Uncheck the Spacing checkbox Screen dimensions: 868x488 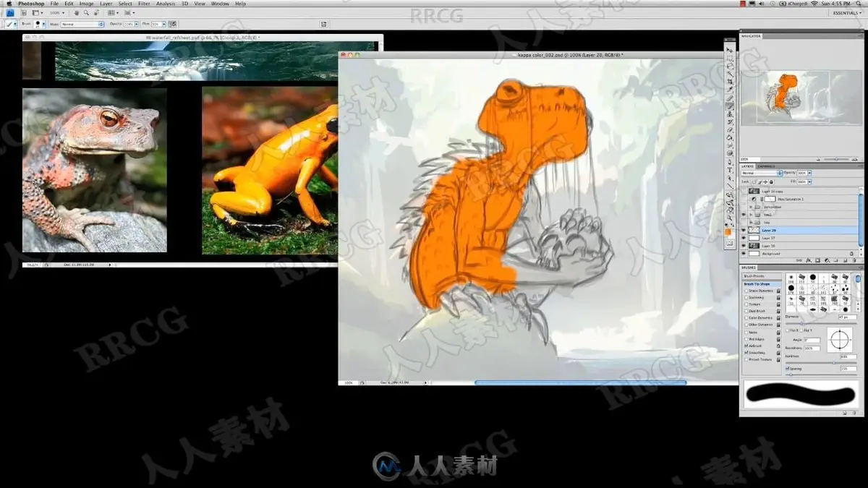point(788,369)
